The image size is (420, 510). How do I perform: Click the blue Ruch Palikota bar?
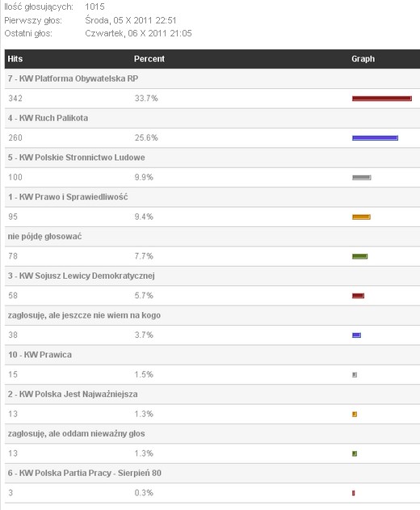(x=375, y=138)
